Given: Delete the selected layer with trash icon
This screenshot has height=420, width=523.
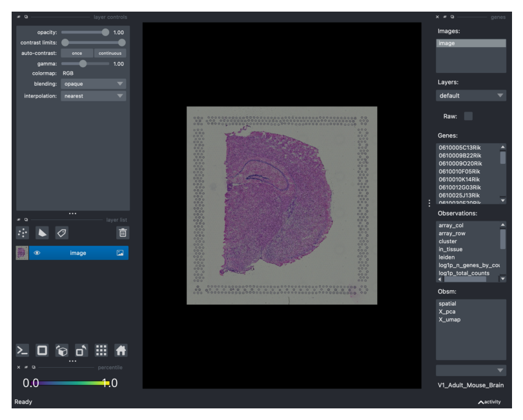Looking at the screenshot, I should click(123, 233).
